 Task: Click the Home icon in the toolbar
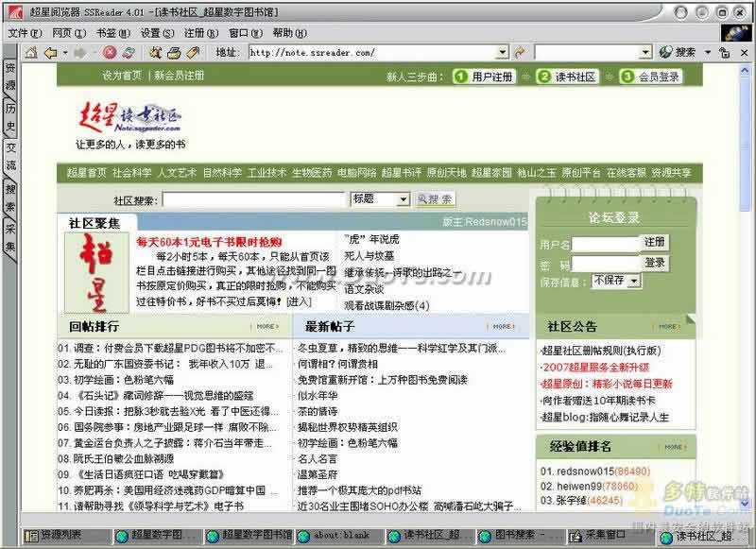coord(30,52)
